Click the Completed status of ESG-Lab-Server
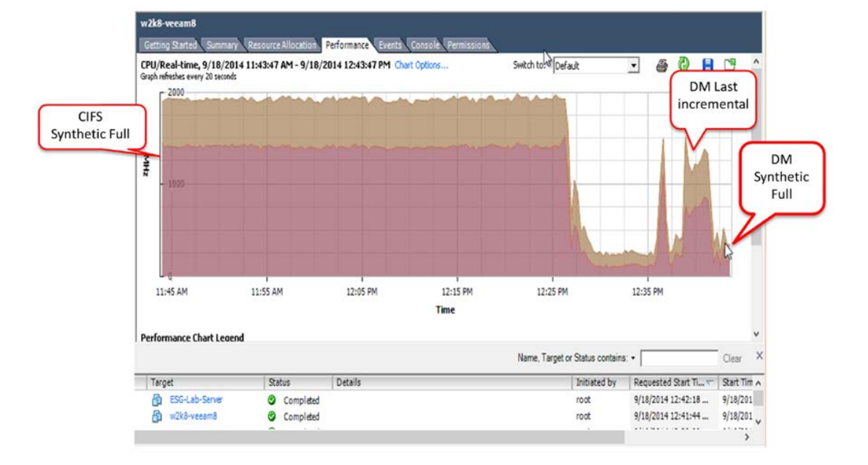Image resolution: width=868 pixels, height=465 pixels. coord(301,400)
